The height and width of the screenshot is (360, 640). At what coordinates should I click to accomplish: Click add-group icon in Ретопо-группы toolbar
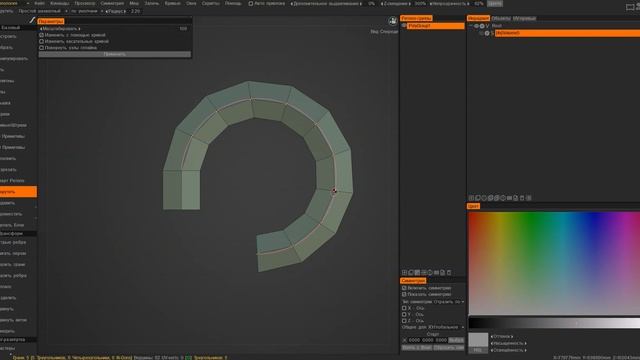(404, 272)
